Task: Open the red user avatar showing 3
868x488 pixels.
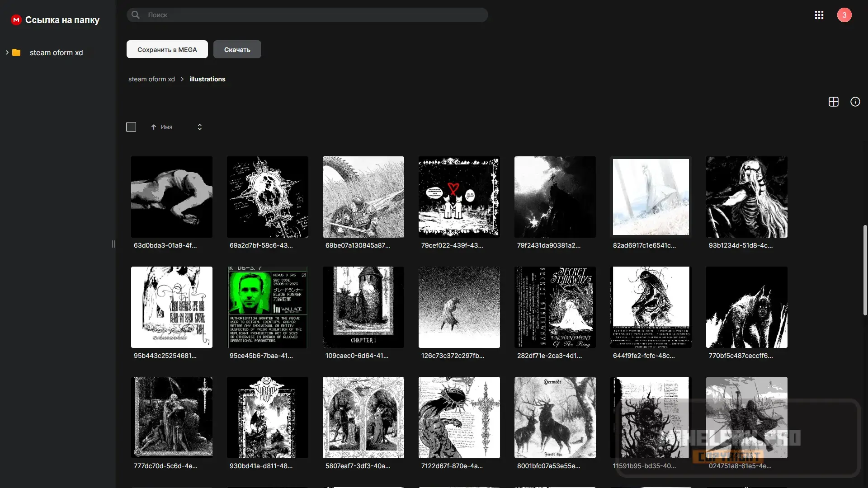Action: 844,15
